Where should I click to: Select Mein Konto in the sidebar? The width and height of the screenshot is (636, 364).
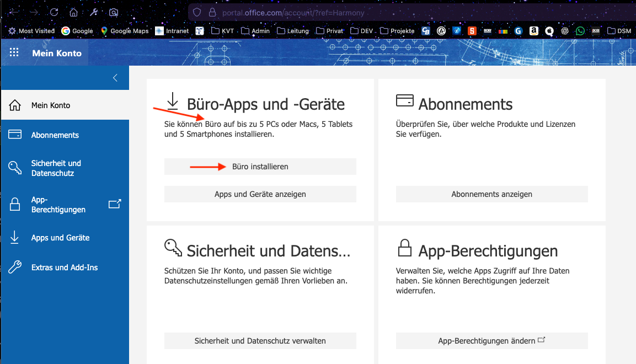coord(65,105)
